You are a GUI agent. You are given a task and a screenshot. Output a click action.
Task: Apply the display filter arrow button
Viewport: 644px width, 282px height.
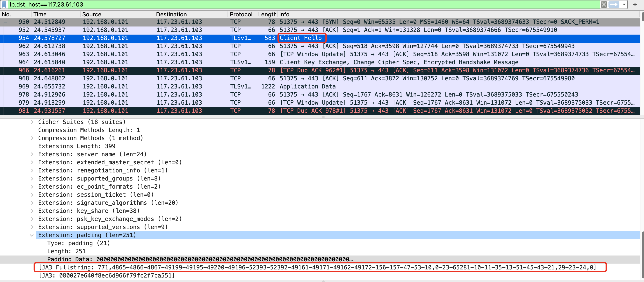coord(614,4)
